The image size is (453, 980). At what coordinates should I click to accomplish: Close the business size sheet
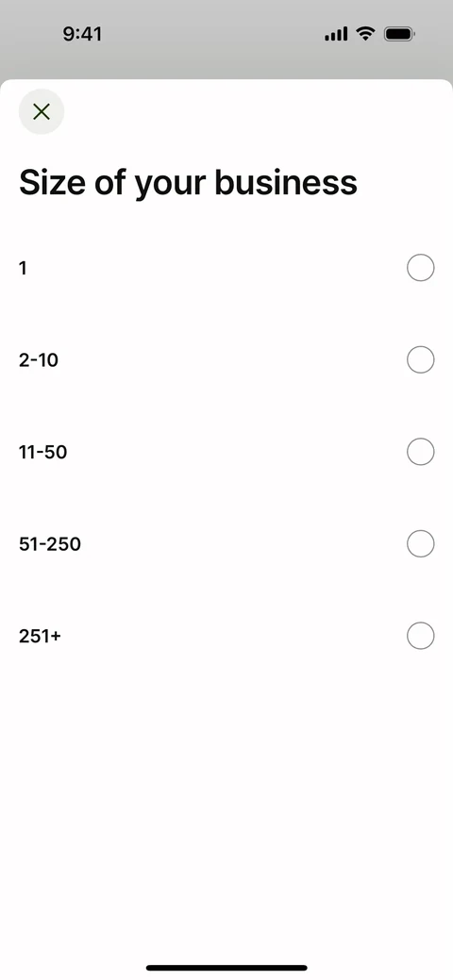(42, 112)
